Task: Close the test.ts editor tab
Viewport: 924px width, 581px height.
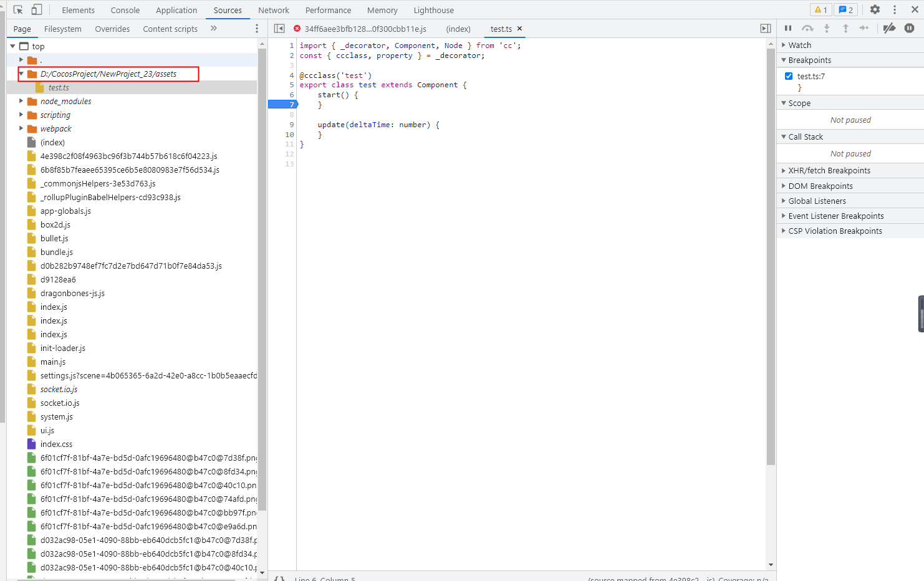Action: pos(519,29)
